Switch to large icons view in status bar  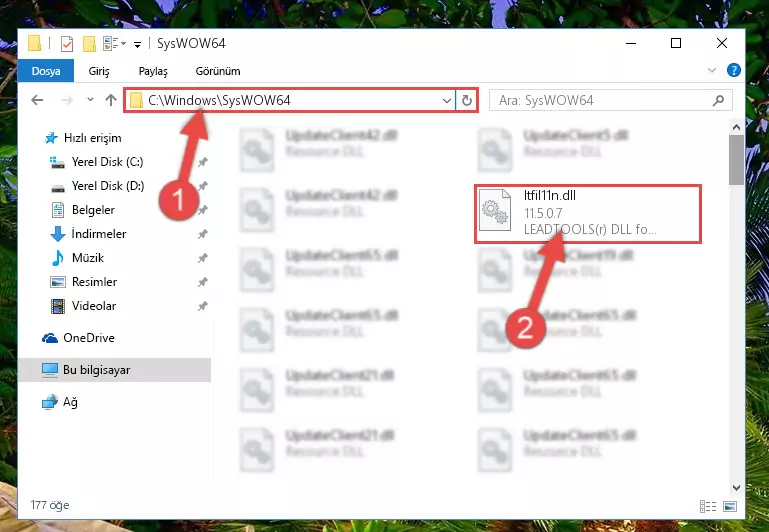tap(730, 506)
